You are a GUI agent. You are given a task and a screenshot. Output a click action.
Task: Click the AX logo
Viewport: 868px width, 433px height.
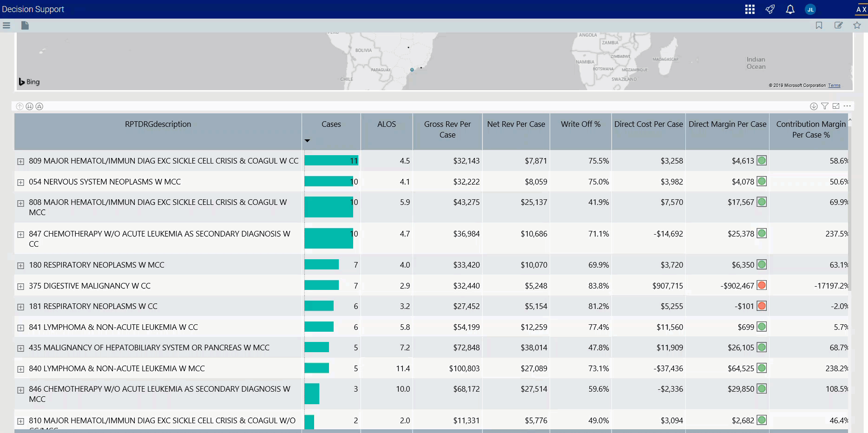[861, 9]
